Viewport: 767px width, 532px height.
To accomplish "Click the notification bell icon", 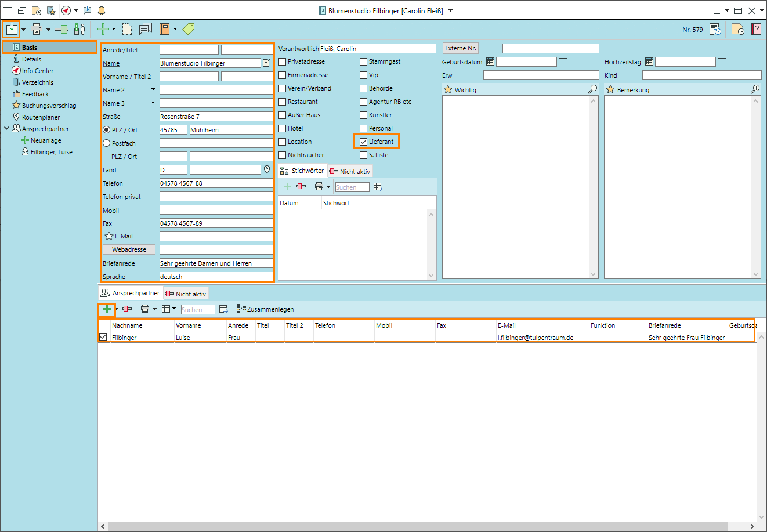I will point(102,10).
